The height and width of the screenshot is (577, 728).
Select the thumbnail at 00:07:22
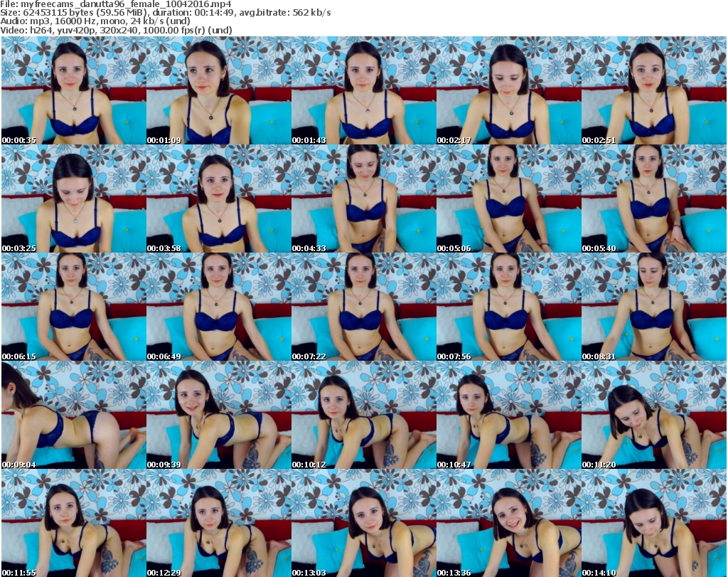point(363,307)
